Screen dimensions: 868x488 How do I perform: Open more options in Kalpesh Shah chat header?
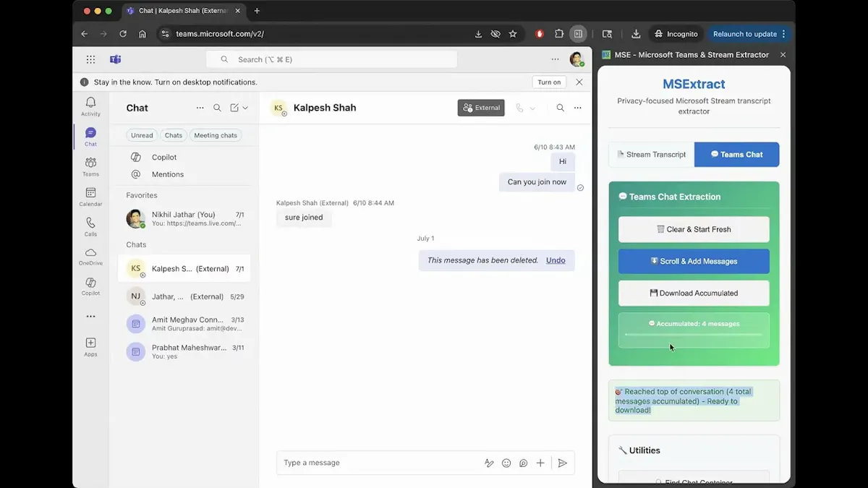(x=577, y=108)
